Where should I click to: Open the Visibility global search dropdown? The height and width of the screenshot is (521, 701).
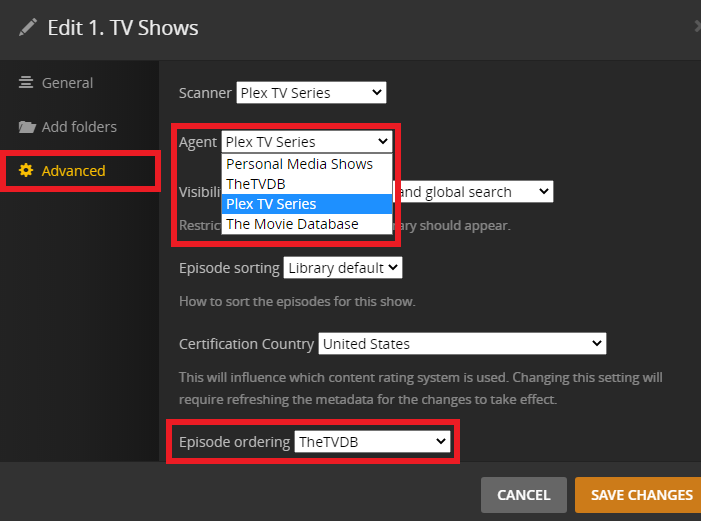point(473,192)
